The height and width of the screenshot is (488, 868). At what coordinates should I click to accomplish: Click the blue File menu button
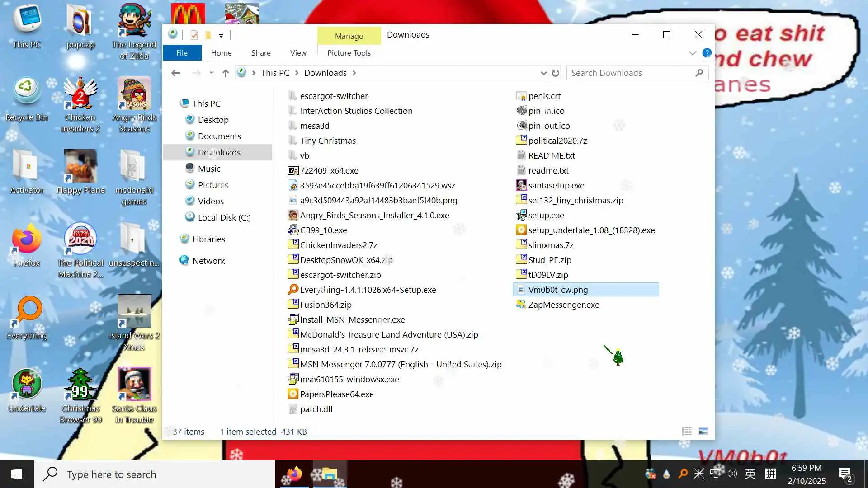click(182, 53)
